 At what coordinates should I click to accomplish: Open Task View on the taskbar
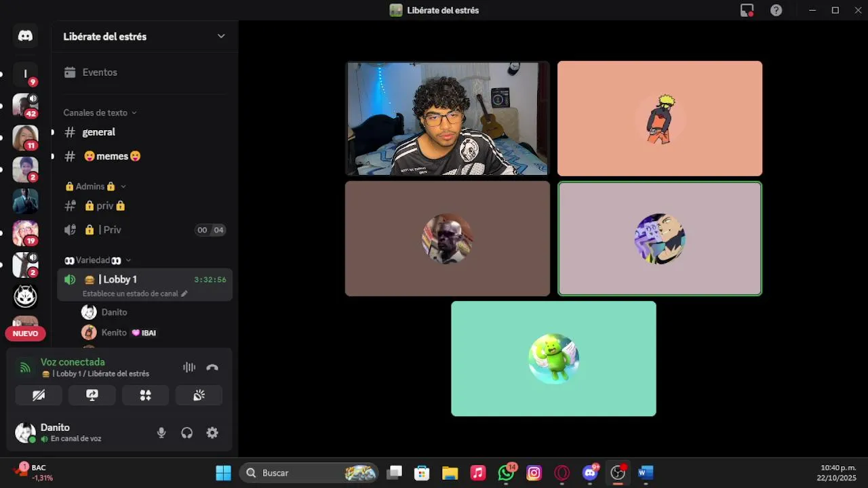394,473
